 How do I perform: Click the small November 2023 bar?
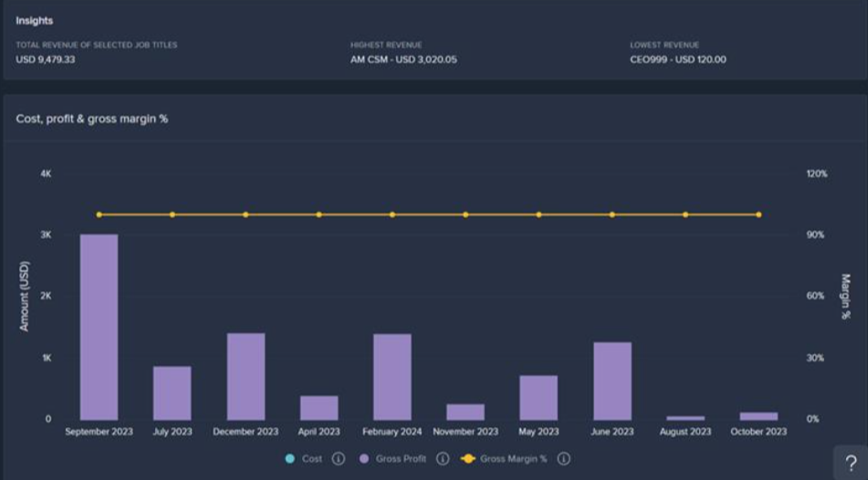click(465, 412)
